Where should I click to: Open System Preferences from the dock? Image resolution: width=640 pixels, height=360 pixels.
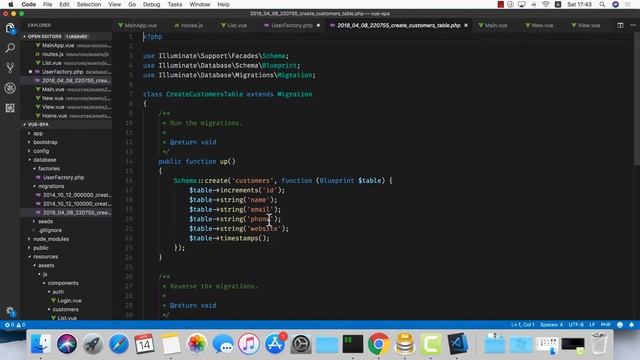coord(301,344)
